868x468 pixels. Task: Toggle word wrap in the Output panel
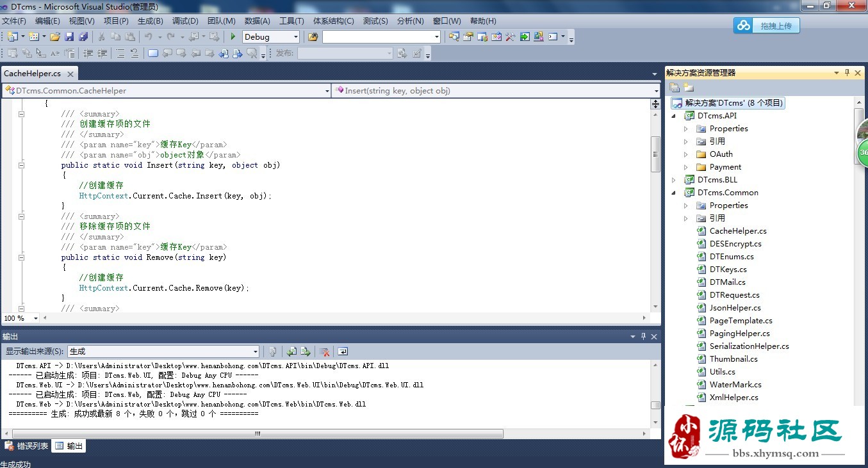coord(343,351)
